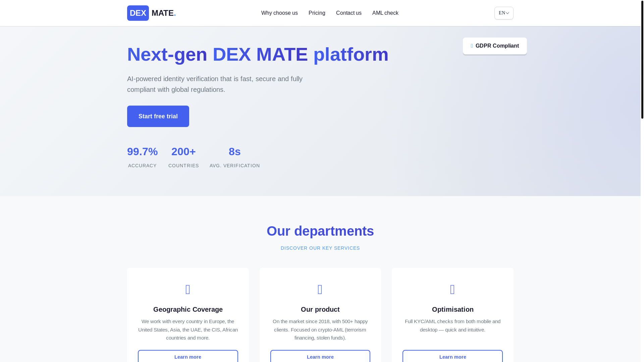Open the Contact us link
Image resolution: width=644 pixels, height=362 pixels.
point(348,13)
